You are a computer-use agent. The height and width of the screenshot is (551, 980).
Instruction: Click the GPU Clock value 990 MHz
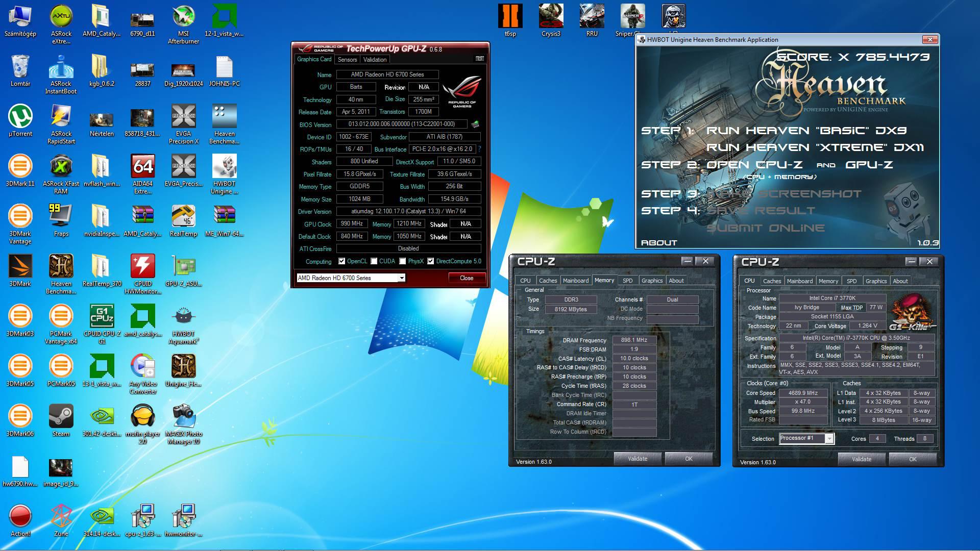click(352, 224)
